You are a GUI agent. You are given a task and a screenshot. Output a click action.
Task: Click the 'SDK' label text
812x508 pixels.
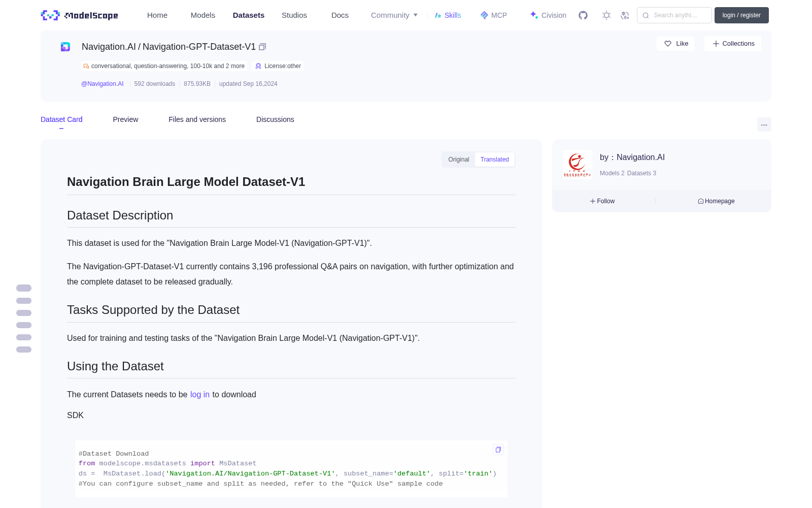point(75,416)
